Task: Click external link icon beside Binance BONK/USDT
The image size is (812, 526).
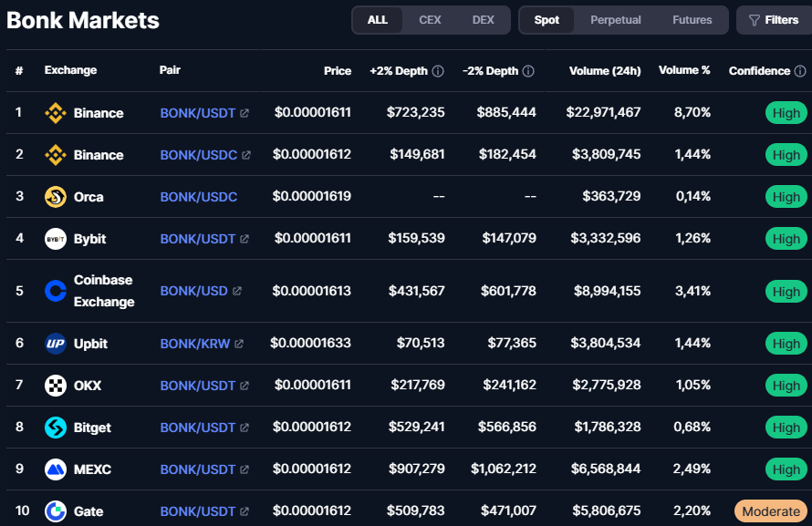Action: tap(245, 113)
